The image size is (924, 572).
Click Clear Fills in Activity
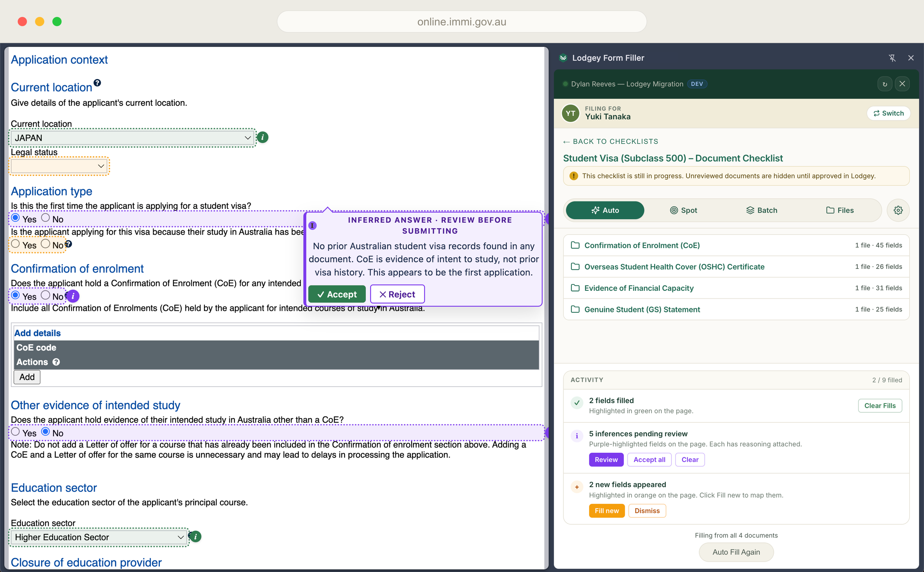tap(880, 405)
